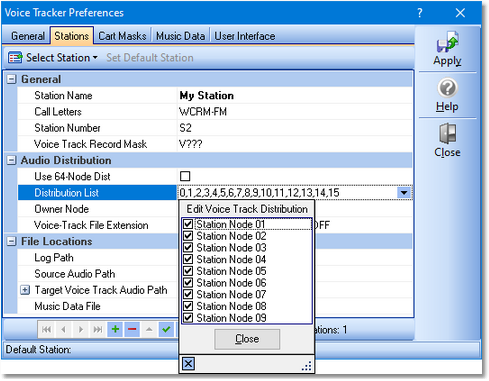Add a station with the green plus
The image size is (489, 381).
[x=115, y=330]
